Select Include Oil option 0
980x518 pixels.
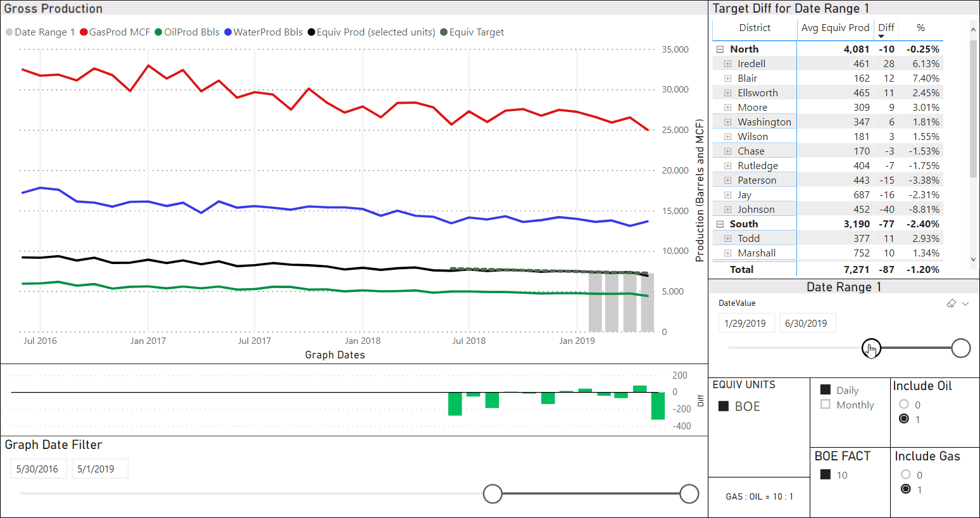(x=904, y=405)
